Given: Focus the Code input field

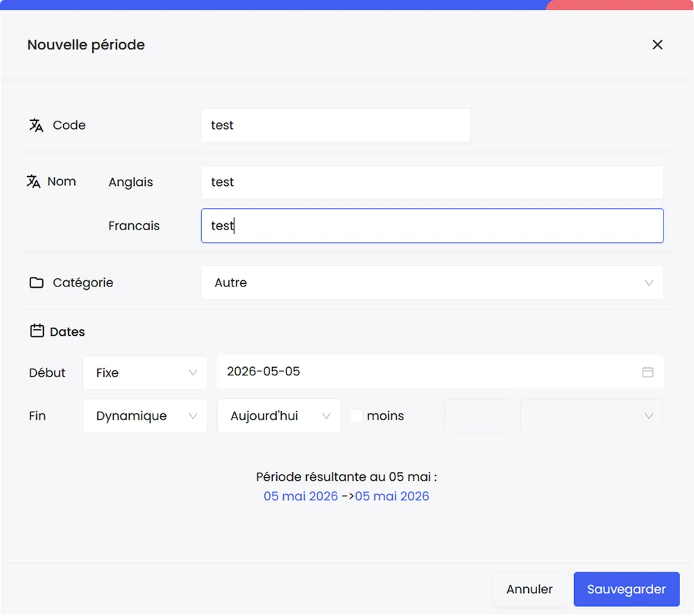Looking at the screenshot, I should click(336, 126).
